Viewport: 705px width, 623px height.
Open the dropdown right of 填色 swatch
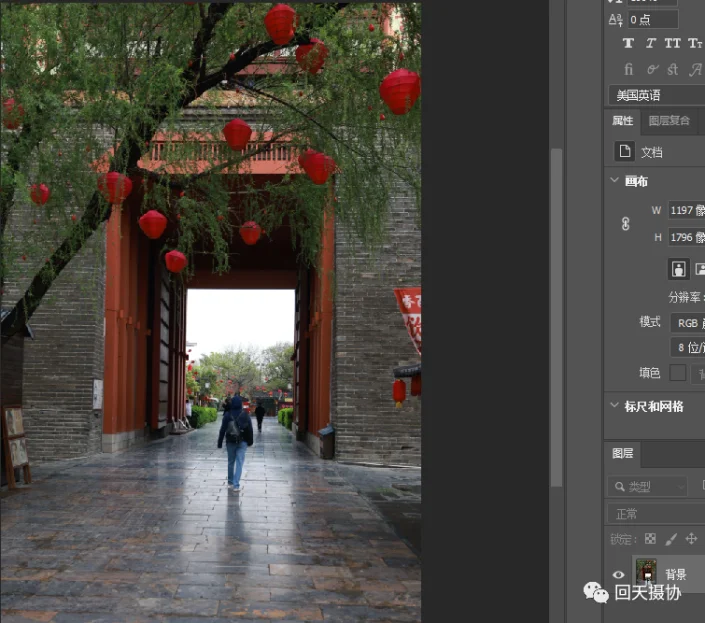click(698, 373)
